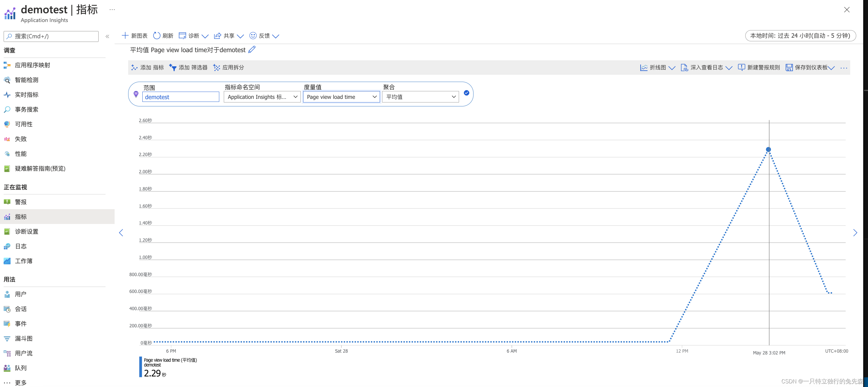Click the right arrow to shift chart time forward
This screenshot has height=387, width=868.
coord(855,233)
